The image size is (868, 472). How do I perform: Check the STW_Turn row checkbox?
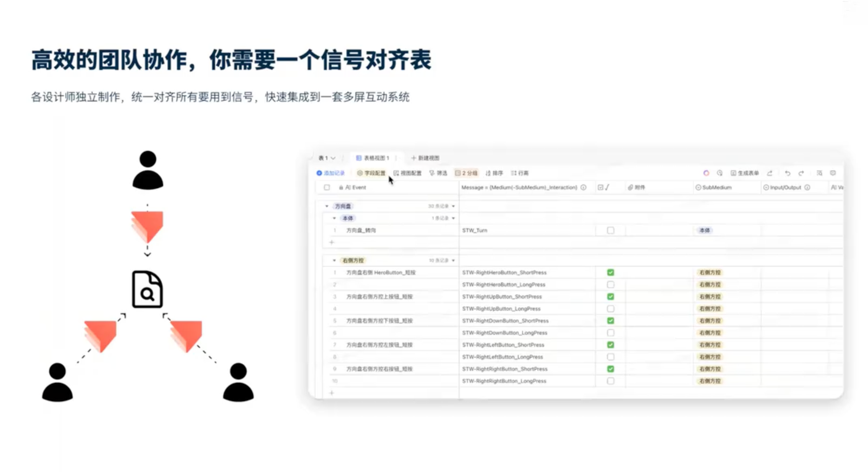(610, 230)
